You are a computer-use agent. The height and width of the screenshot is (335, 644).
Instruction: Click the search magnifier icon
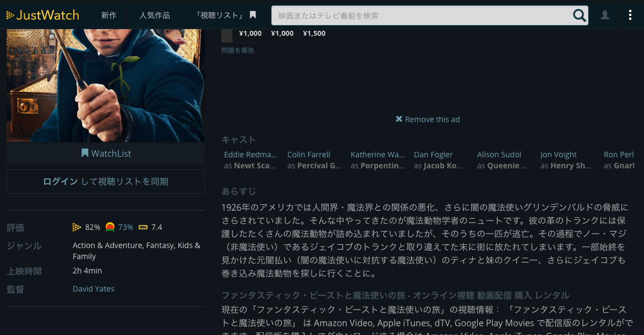tap(579, 15)
